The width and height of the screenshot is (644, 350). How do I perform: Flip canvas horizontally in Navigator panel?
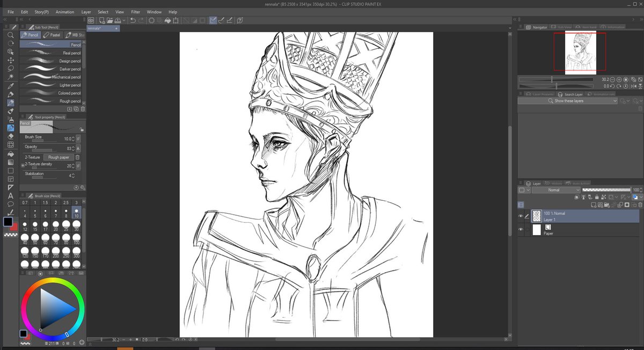[633, 86]
